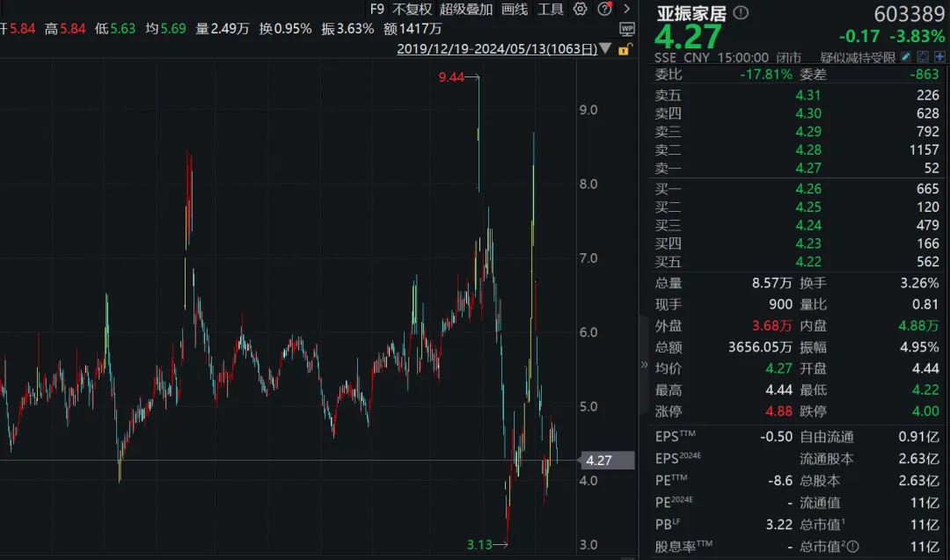Click 换手 value 3.26%

920,283
